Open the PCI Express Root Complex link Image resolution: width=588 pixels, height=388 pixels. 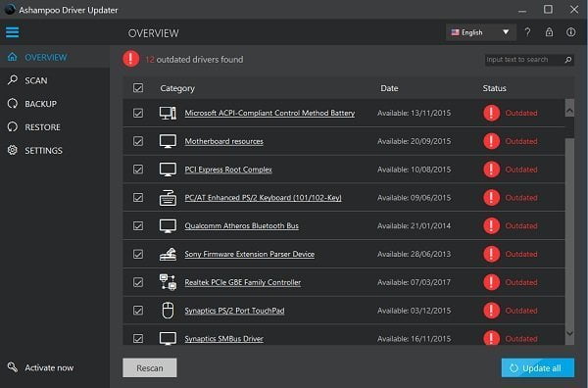click(x=228, y=170)
